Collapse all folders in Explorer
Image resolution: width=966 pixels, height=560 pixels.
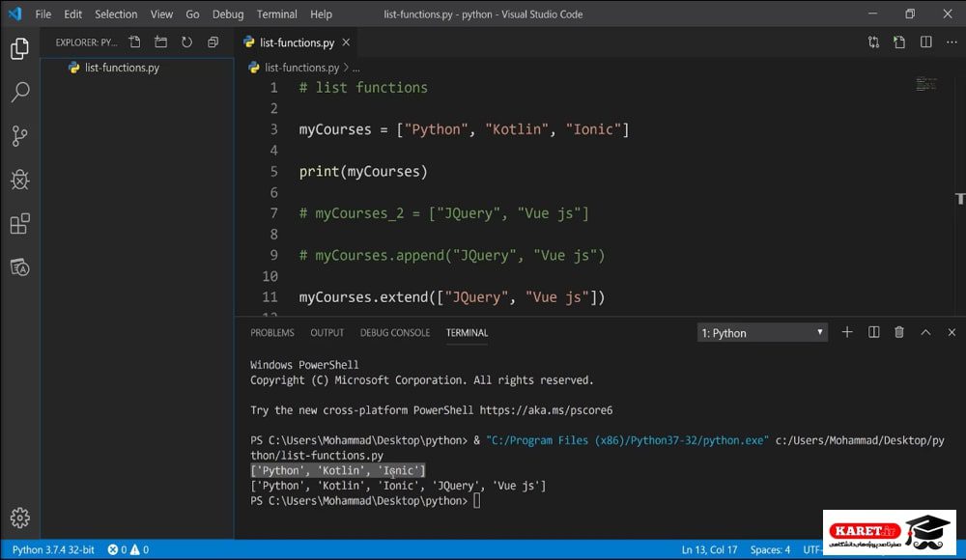point(213,42)
